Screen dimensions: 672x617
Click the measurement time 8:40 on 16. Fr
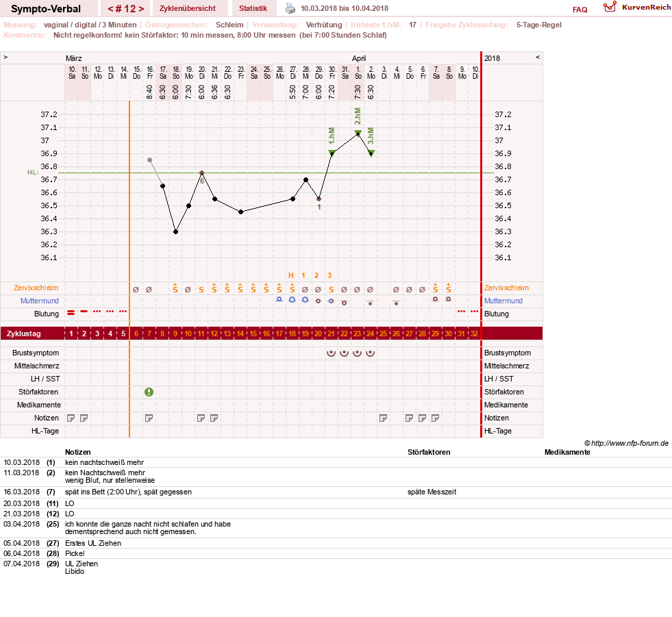(149, 92)
